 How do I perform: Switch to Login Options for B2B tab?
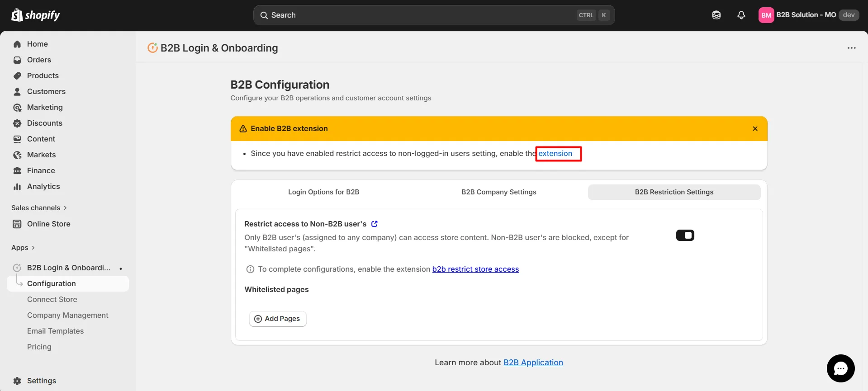(x=324, y=192)
